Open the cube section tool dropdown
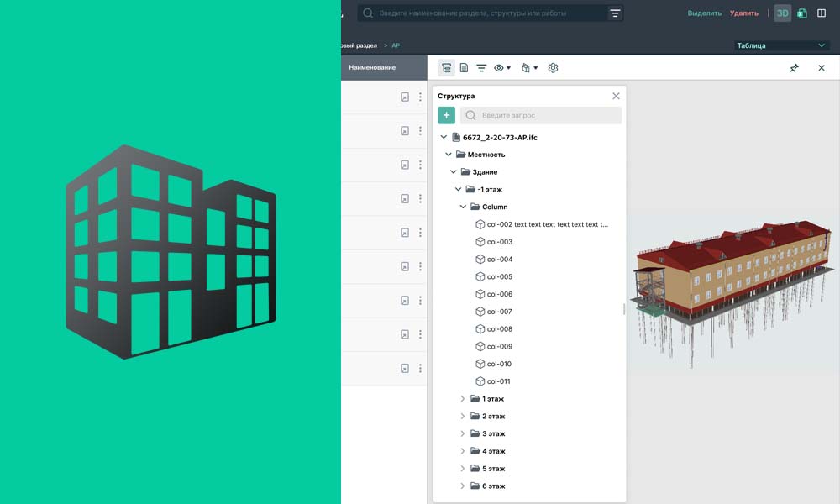This screenshot has height=504, width=840. 528,68
